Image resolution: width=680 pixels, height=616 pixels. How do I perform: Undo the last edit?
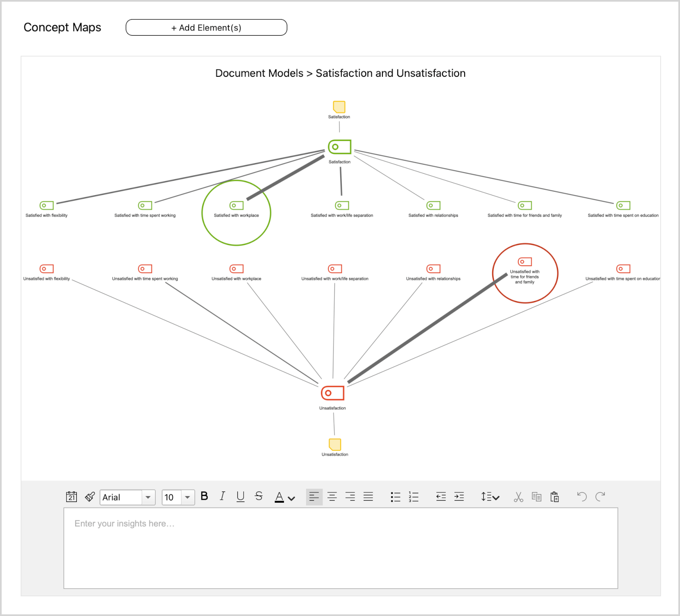582,496
